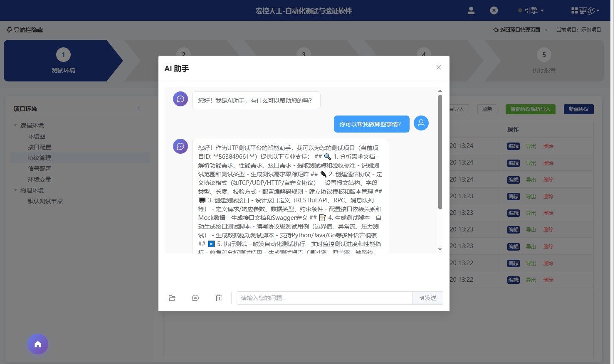Send a message using the 发送 paper-plane icon
Viewport: 615px width, 364px height.
click(x=427, y=298)
